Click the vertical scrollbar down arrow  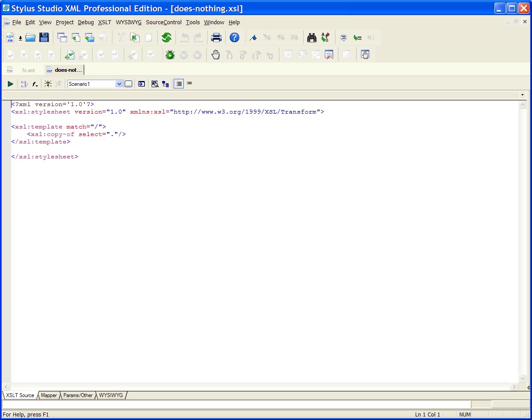[x=523, y=378]
